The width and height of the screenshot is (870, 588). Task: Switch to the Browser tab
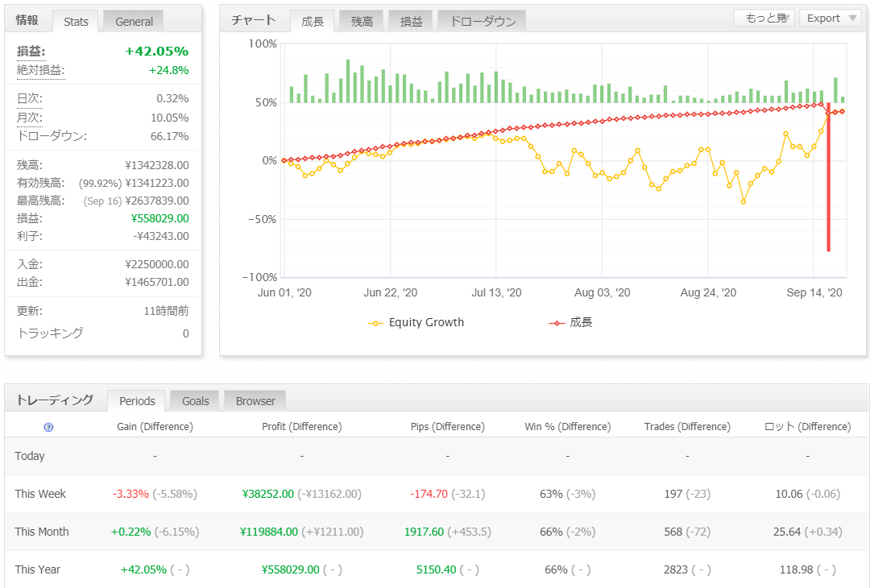[255, 401]
